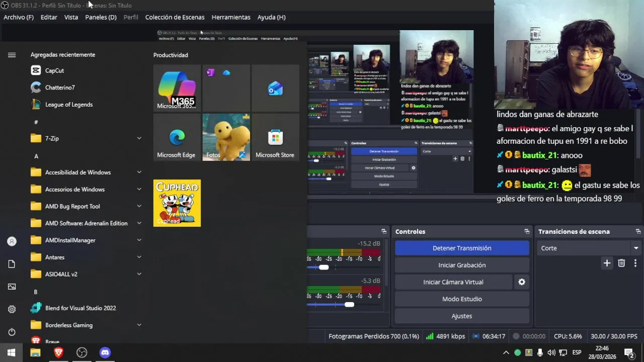This screenshot has height=362, width=644.
Task: Open OneDrive in the Office tile group
Action: pos(226,73)
